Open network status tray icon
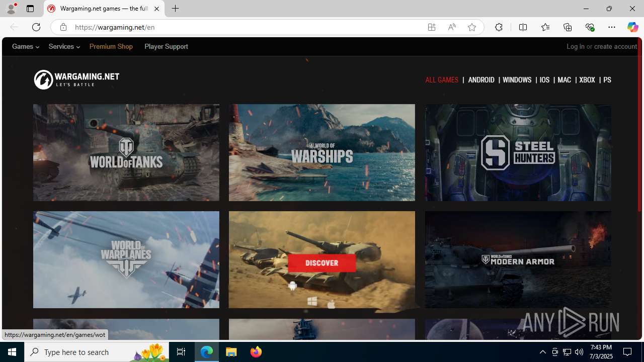 567,352
